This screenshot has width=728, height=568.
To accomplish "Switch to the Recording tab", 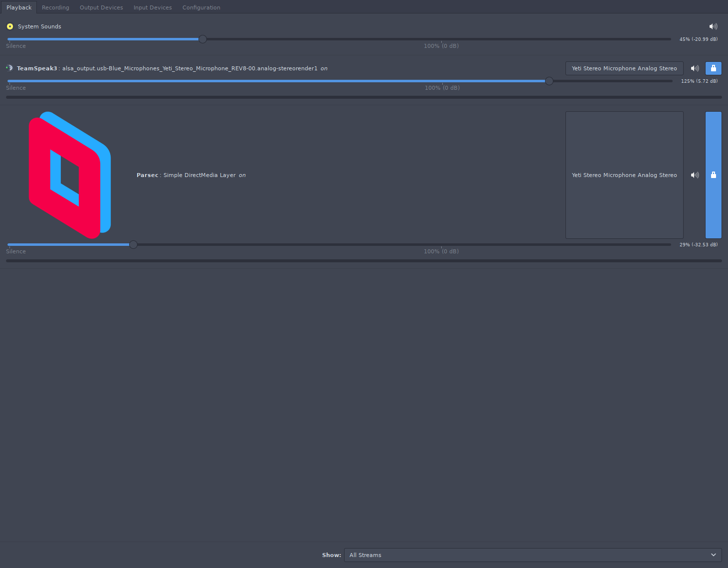I will [x=55, y=7].
